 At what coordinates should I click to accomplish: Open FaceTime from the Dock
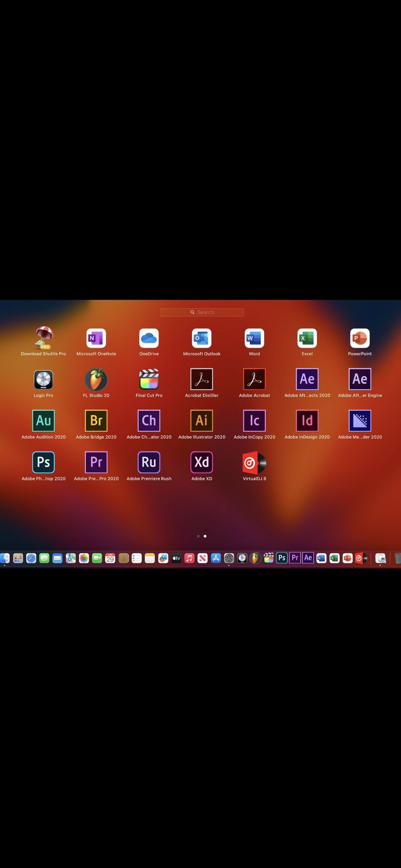97,558
